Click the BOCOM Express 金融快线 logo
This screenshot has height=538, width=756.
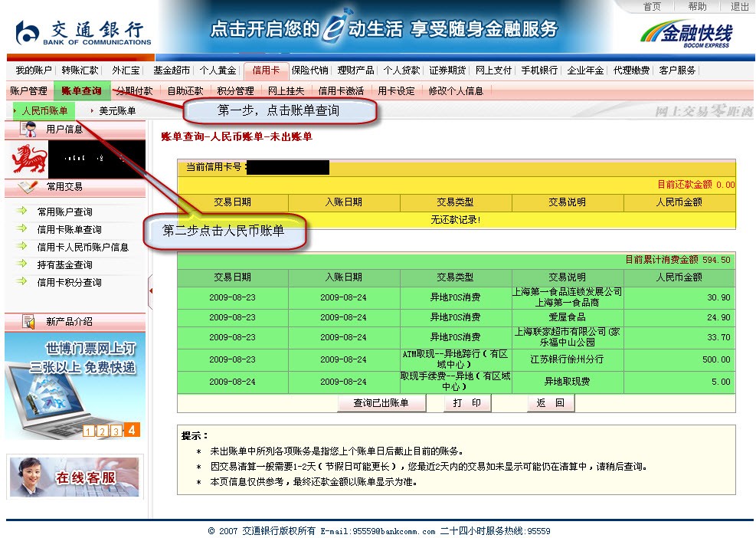[687, 34]
